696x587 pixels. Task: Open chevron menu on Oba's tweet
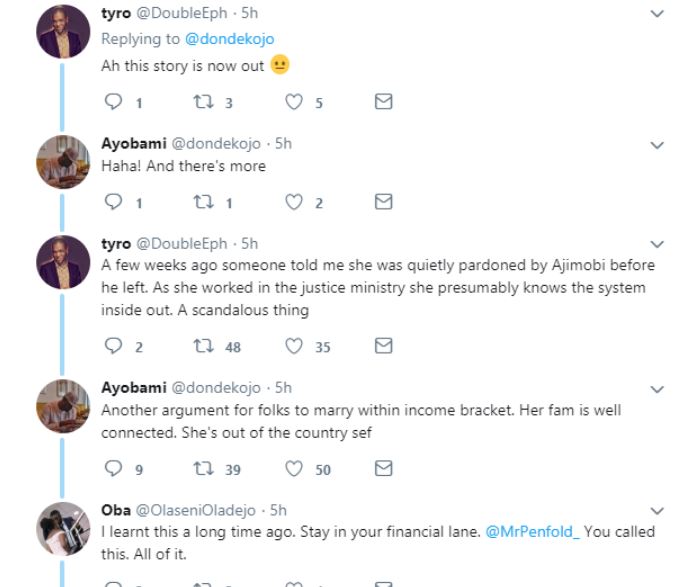(657, 510)
